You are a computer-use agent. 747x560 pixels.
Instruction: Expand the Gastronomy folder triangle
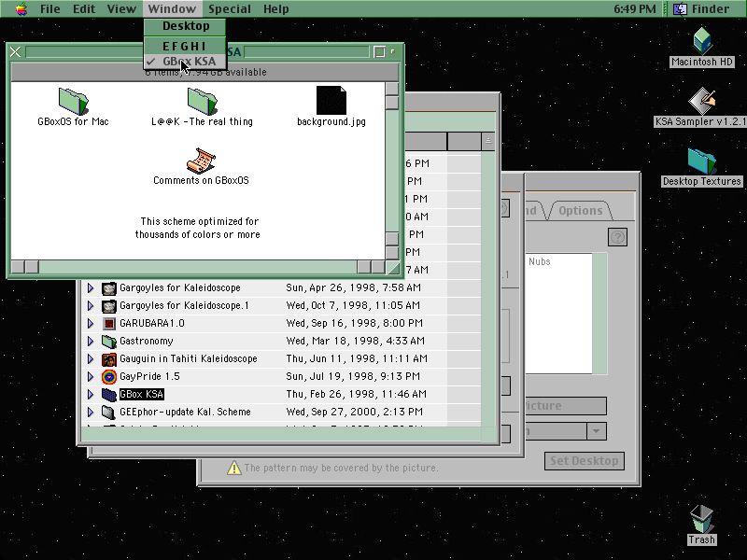90,341
